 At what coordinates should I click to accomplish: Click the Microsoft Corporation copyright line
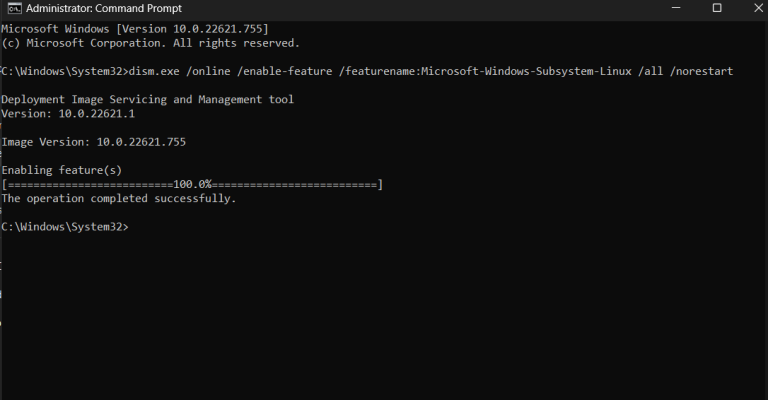coord(150,43)
